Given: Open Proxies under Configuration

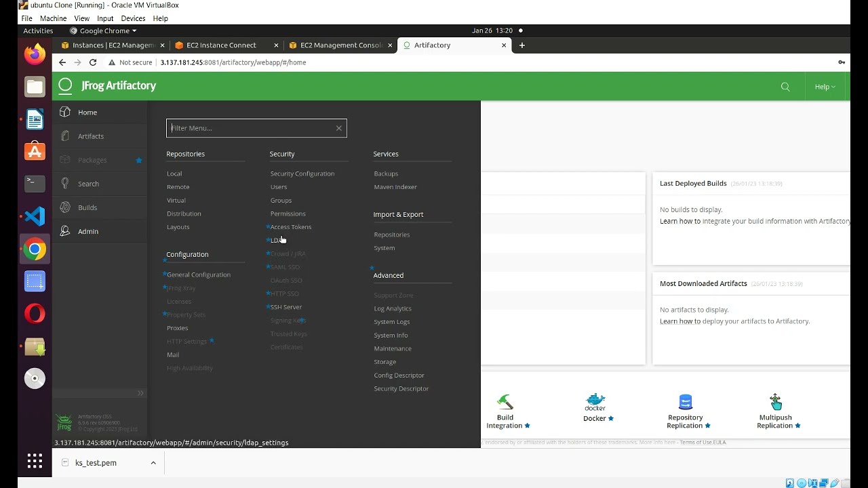Looking at the screenshot, I should [178, 328].
